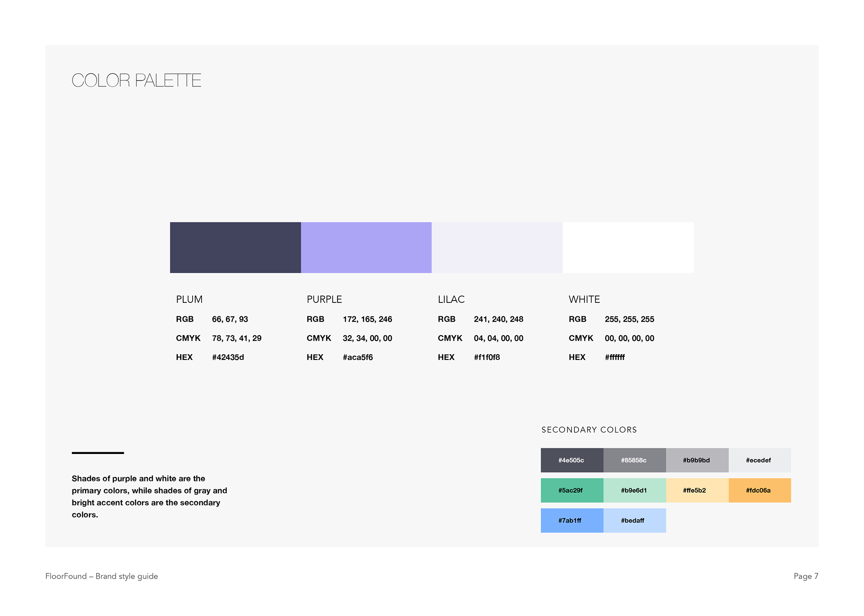Pick the #5ac29f green swatch
This screenshot has width=864, height=616.
tap(572, 490)
